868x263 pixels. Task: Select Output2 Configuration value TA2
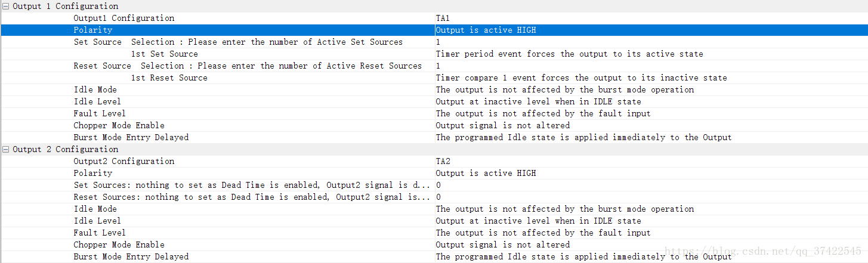(x=651, y=161)
